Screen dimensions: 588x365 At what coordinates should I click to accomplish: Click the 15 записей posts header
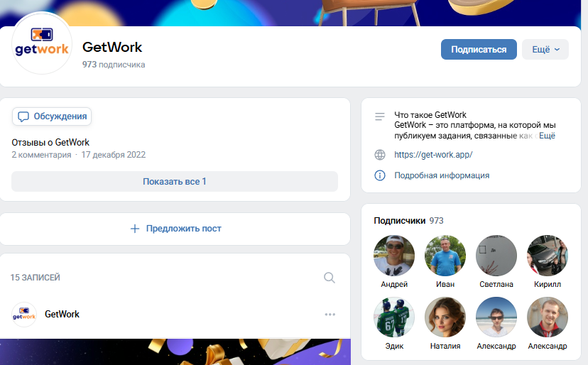pyautogui.click(x=36, y=278)
